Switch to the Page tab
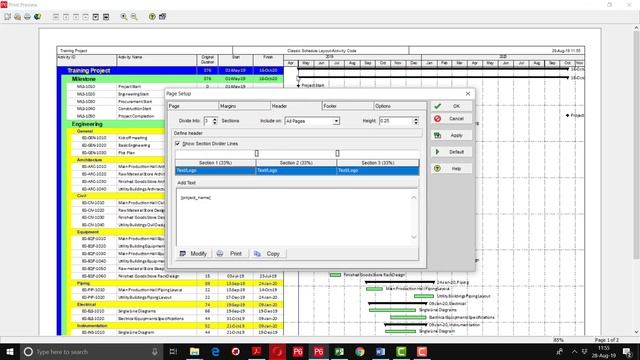The height and width of the screenshot is (360, 640). click(193, 106)
